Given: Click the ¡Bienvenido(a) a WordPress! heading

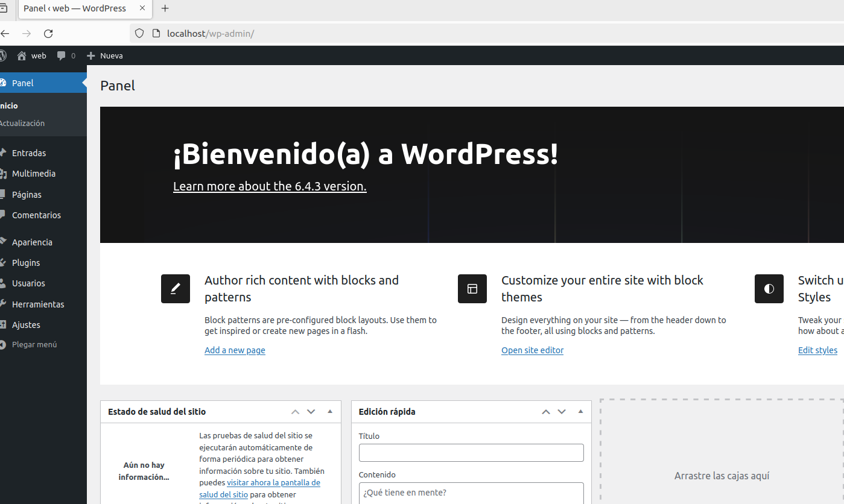Looking at the screenshot, I should 366,154.
